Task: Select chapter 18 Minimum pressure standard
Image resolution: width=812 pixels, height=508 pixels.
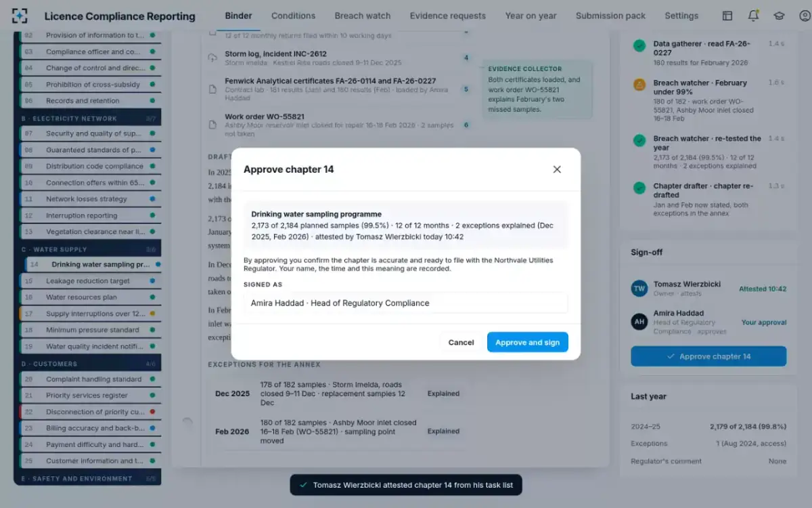Action: pyautogui.click(x=91, y=330)
